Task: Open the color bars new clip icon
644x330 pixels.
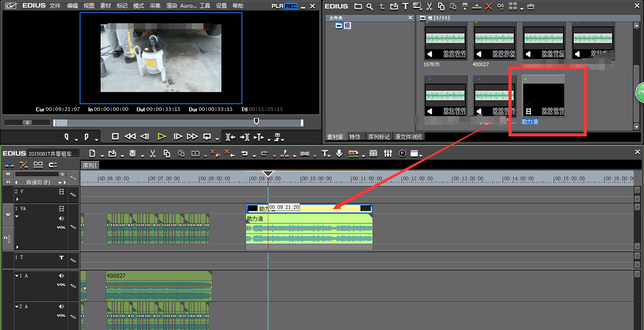Action: [417, 6]
